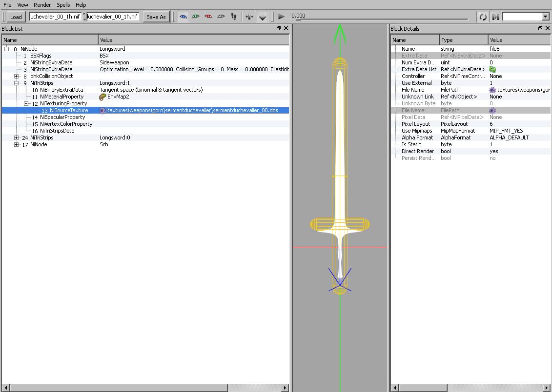Click the EnvMap2 material palette icon

click(102, 97)
